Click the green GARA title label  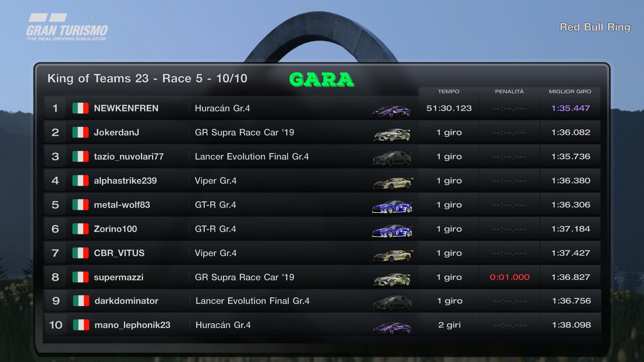click(x=321, y=79)
